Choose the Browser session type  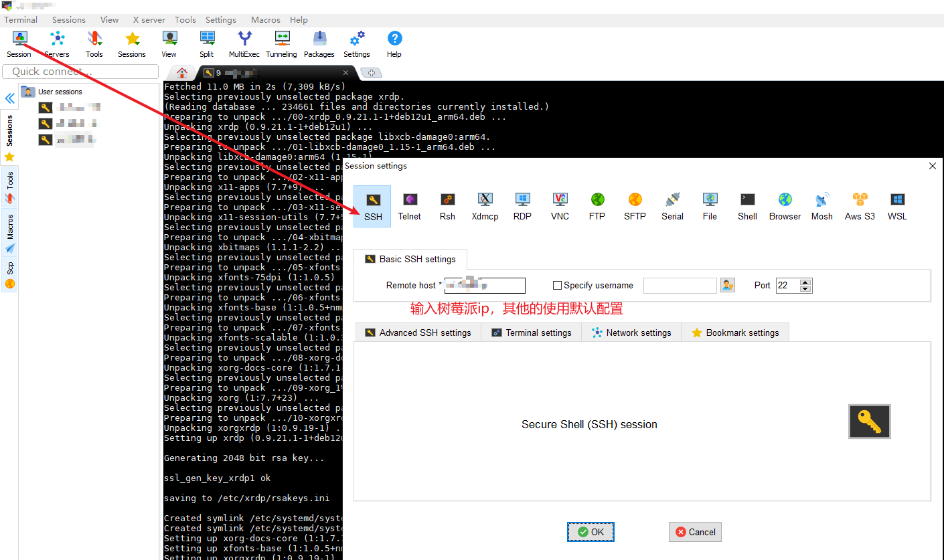pos(785,207)
